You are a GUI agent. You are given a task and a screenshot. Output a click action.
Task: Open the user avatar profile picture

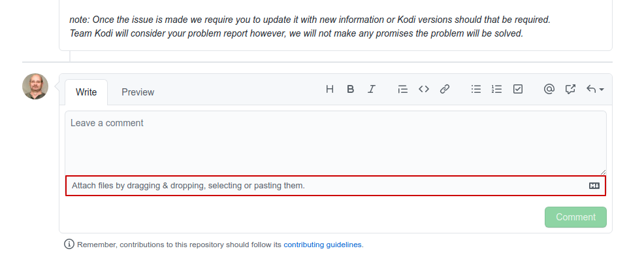[35, 86]
